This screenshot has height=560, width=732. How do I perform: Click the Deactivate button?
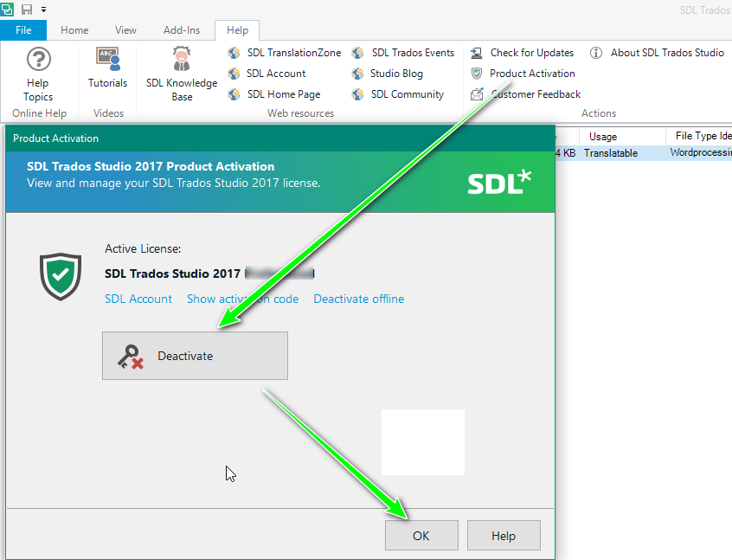click(196, 356)
